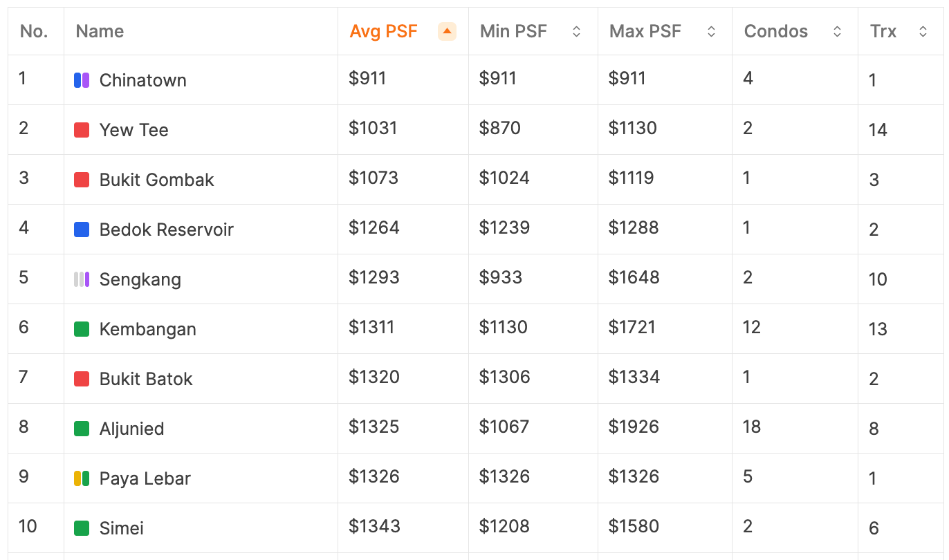Open the Kembangan station link

148,329
